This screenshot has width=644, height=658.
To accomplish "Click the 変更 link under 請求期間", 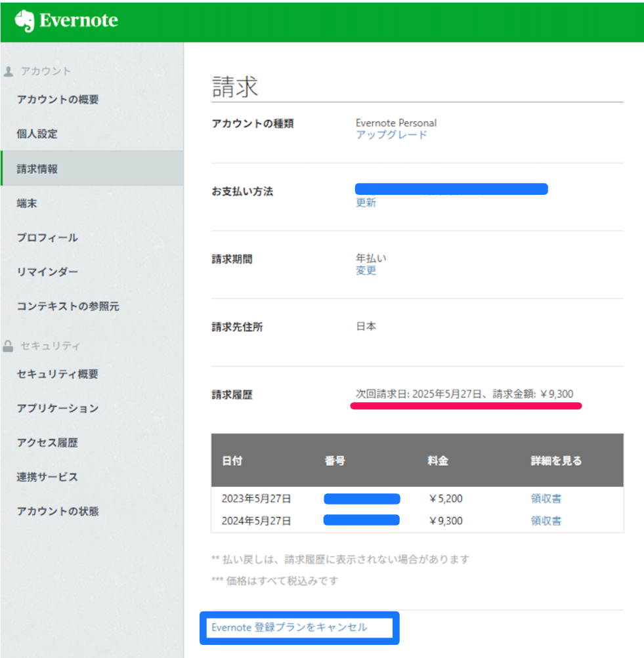I will [366, 270].
